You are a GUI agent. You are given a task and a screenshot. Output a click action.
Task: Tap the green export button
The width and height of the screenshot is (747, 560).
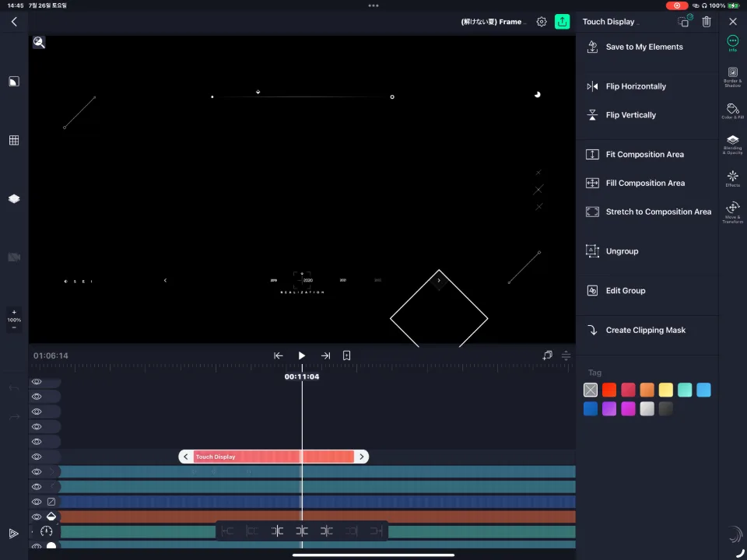pyautogui.click(x=562, y=22)
